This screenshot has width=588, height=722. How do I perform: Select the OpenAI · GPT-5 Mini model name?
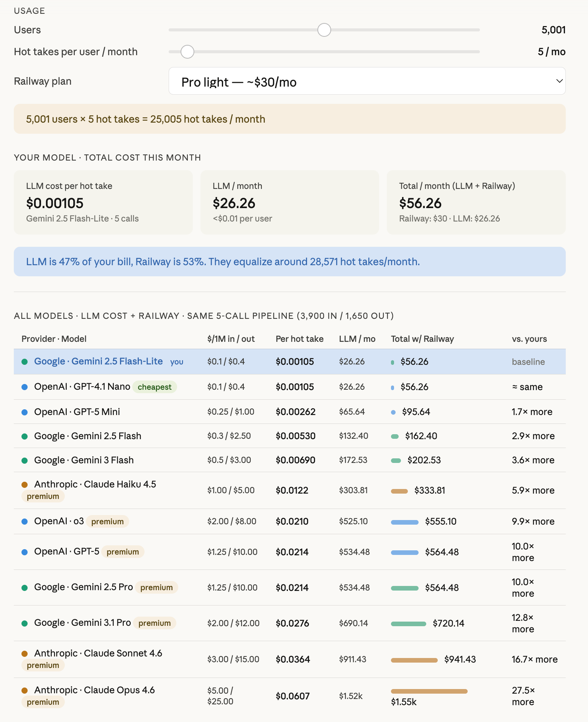click(x=77, y=412)
